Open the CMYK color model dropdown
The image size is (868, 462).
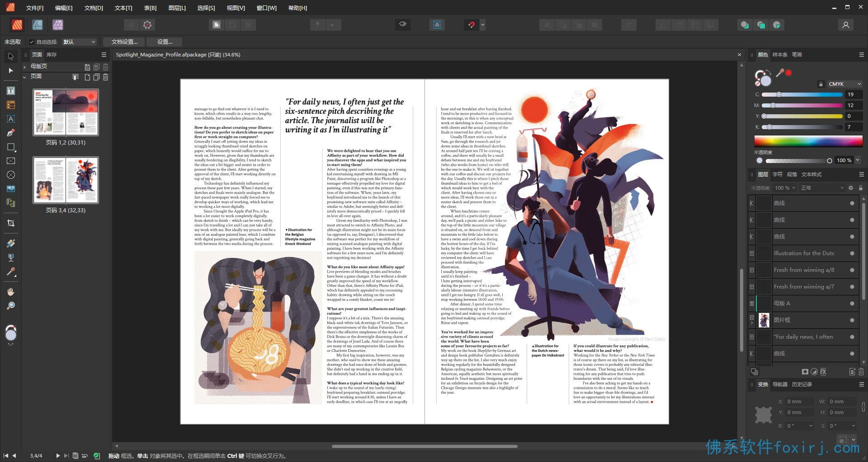tap(844, 84)
